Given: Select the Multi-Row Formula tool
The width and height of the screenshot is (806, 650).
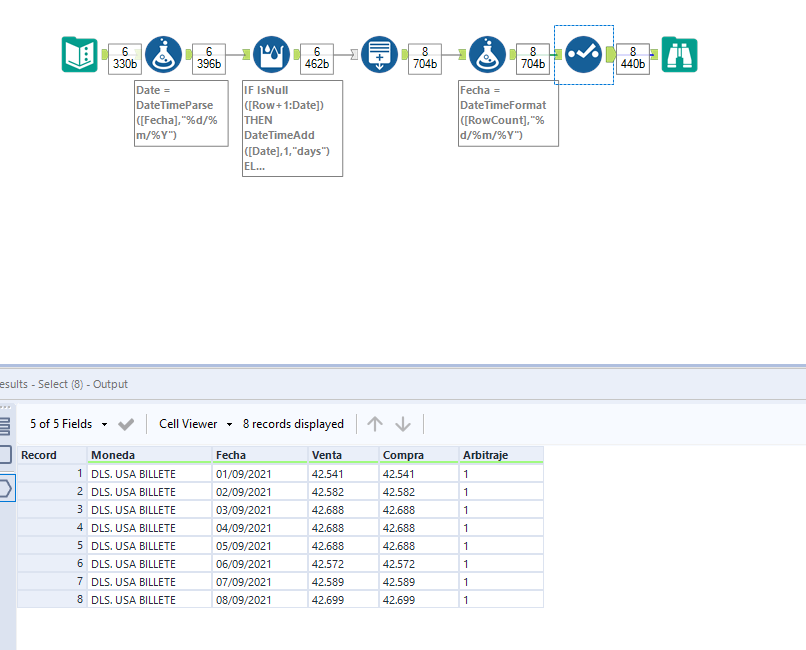Looking at the screenshot, I should pos(271,54).
